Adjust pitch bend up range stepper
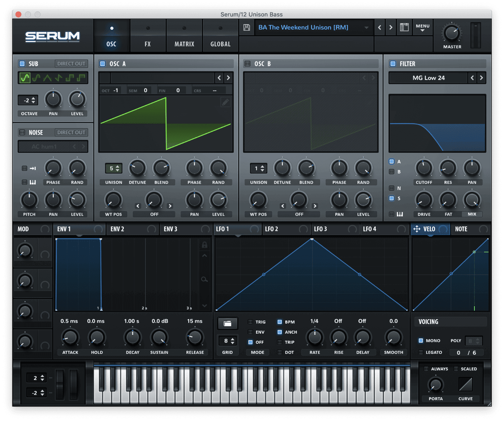 coord(37,378)
